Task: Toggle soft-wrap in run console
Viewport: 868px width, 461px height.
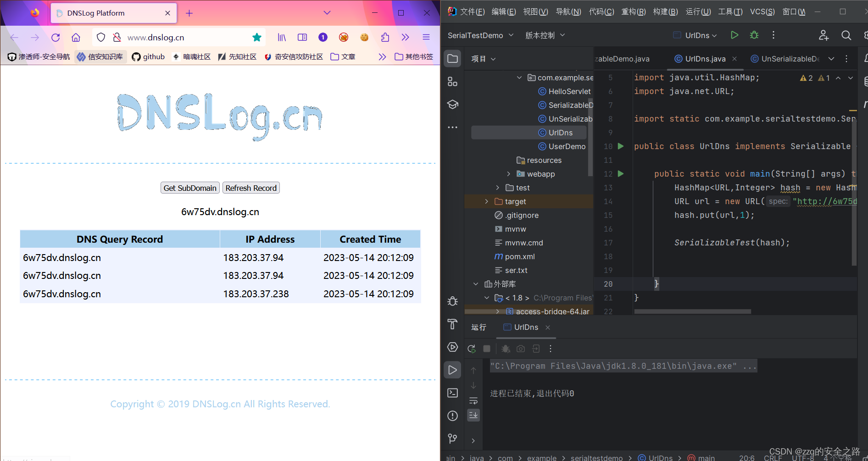Action: point(473,401)
